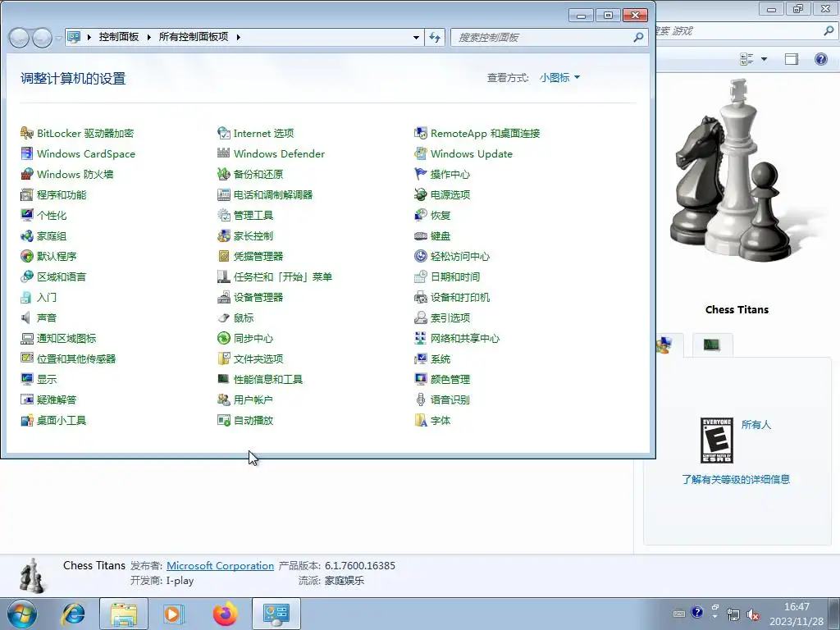Open 网络和共享中心 icon
Image resolution: width=840 pixels, height=630 pixels.
(421, 338)
